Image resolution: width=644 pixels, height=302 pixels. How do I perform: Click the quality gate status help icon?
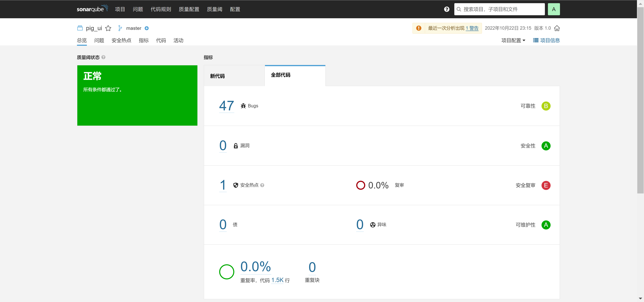(103, 57)
